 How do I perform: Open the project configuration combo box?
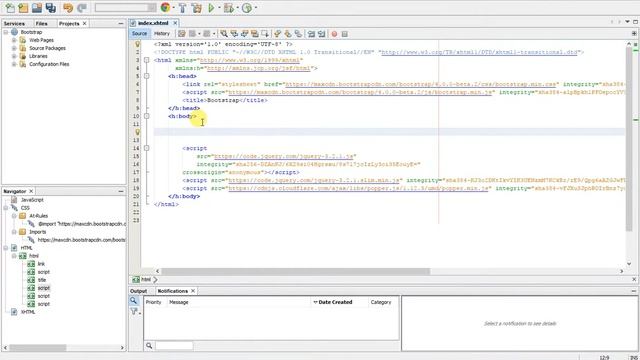click(x=125, y=7)
